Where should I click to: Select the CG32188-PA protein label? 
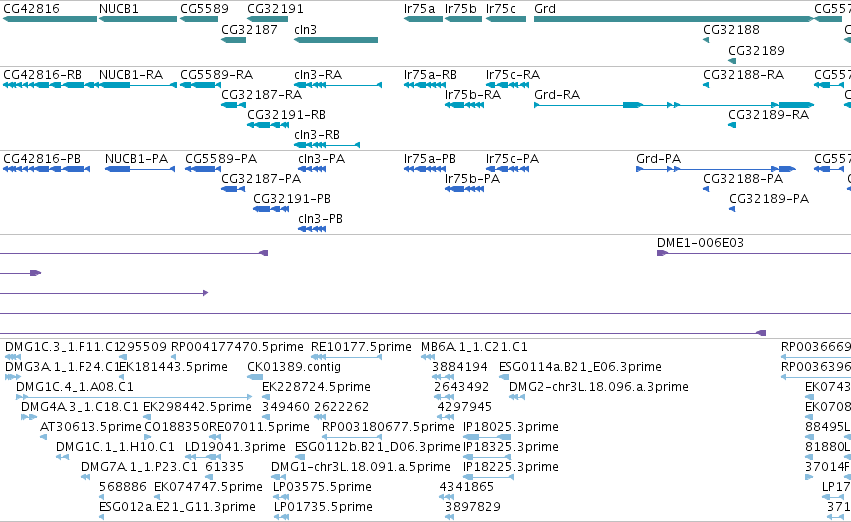pos(743,179)
